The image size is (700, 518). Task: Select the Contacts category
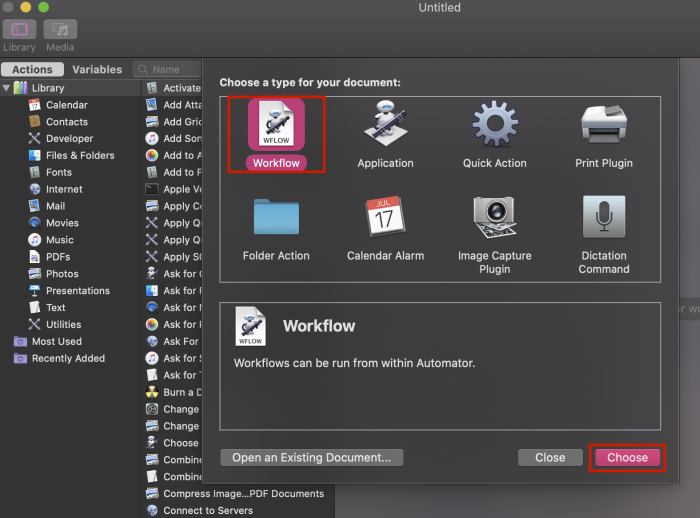67,122
